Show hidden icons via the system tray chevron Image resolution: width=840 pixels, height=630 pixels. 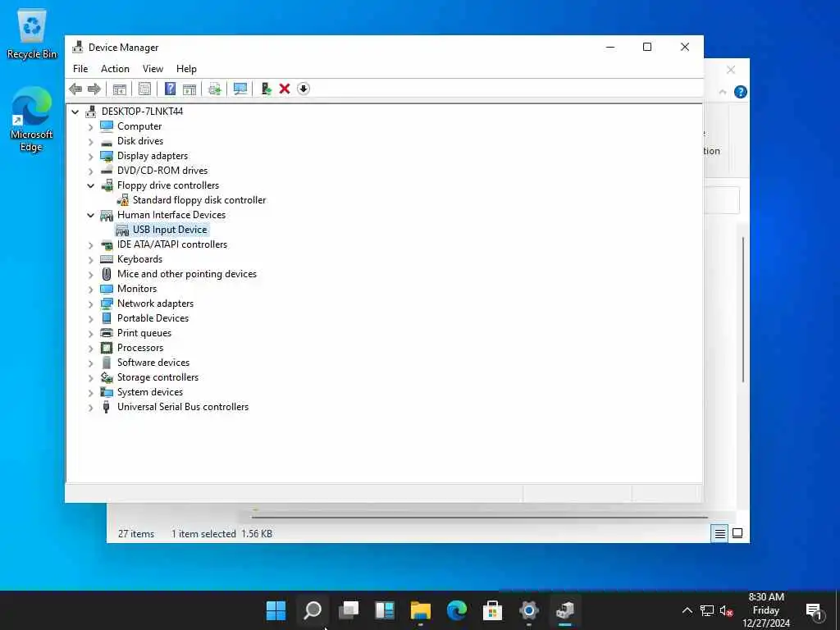[x=687, y=610]
